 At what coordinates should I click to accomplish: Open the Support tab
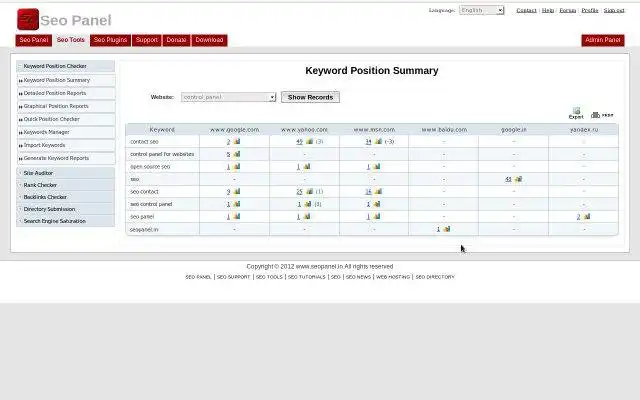[147, 40]
